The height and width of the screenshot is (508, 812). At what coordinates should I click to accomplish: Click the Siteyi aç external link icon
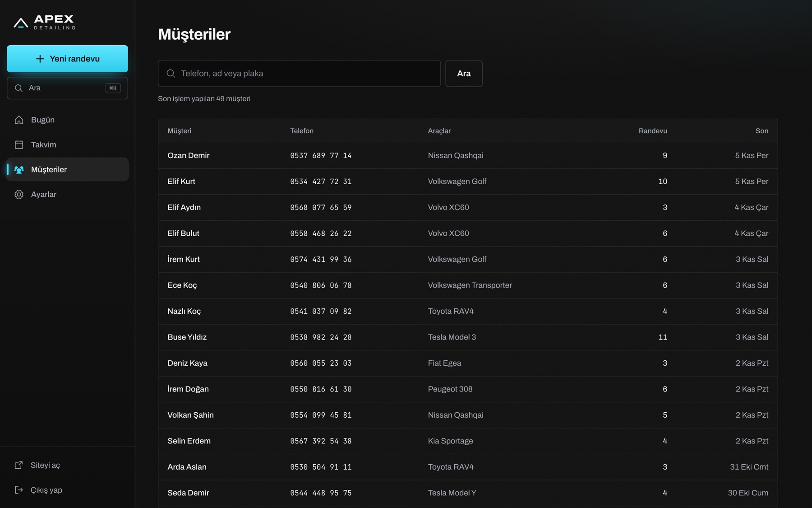tap(19, 465)
